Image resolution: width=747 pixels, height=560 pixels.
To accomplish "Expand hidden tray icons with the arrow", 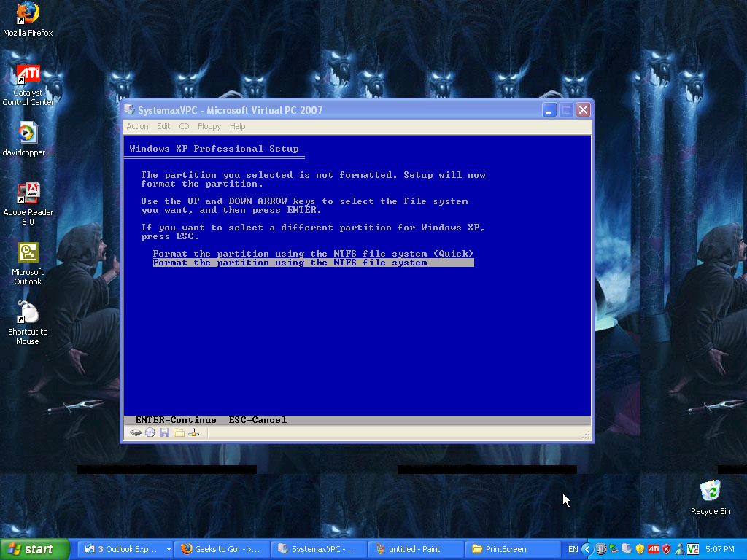I will 587,549.
